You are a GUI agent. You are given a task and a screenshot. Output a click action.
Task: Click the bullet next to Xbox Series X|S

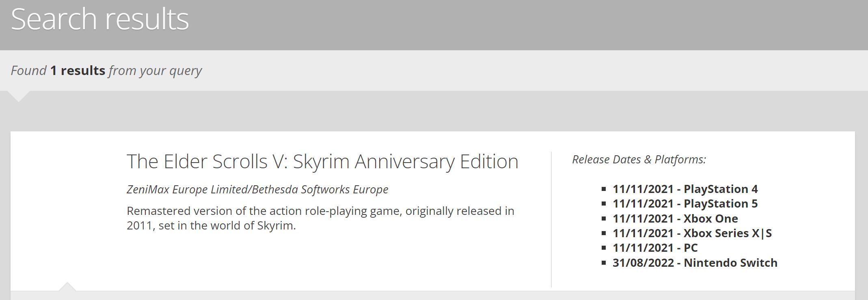604,233
